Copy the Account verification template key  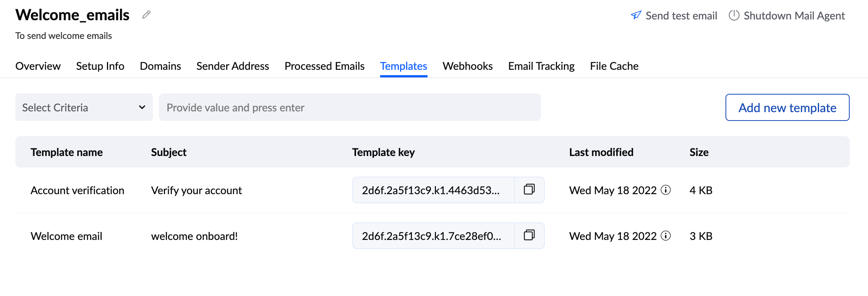pos(530,190)
